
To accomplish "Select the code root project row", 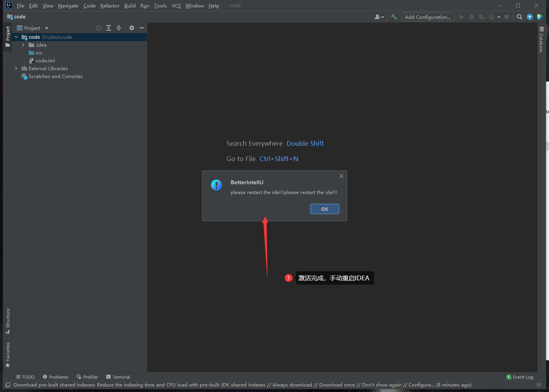I will [80, 37].
